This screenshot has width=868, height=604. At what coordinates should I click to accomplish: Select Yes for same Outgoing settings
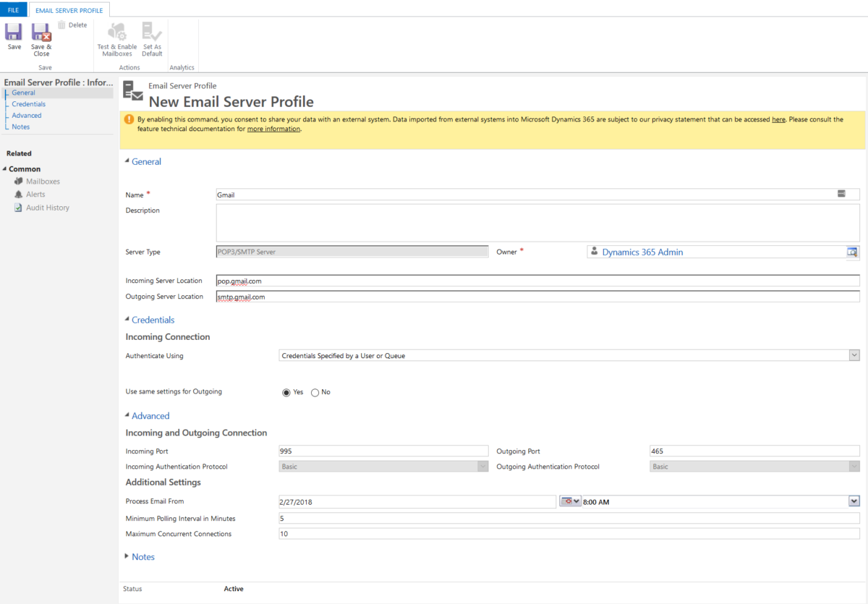pyautogui.click(x=286, y=392)
